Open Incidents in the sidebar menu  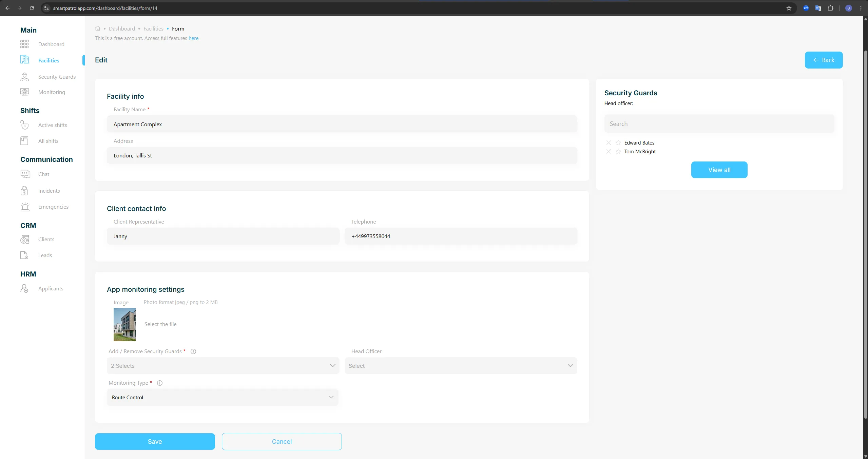click(49, 191)
